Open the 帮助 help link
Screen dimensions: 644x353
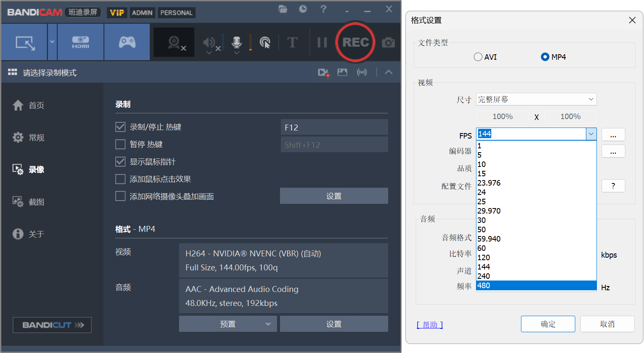tap(430, 325)
